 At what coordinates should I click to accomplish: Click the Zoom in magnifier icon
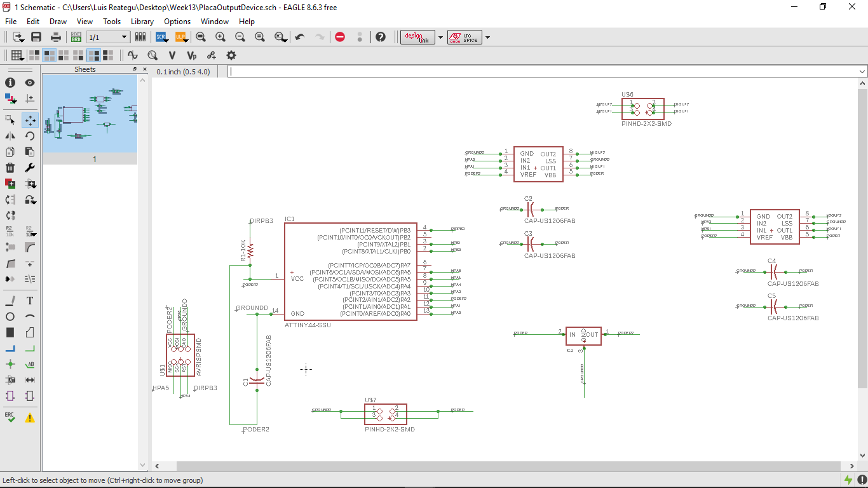pos(220,37)
